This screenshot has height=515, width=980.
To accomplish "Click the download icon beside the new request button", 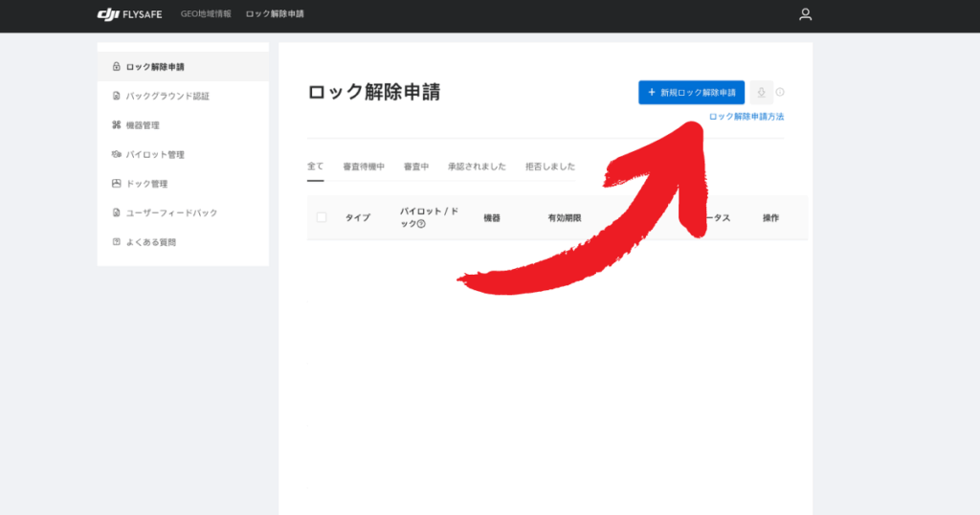I will click(761, 92).
